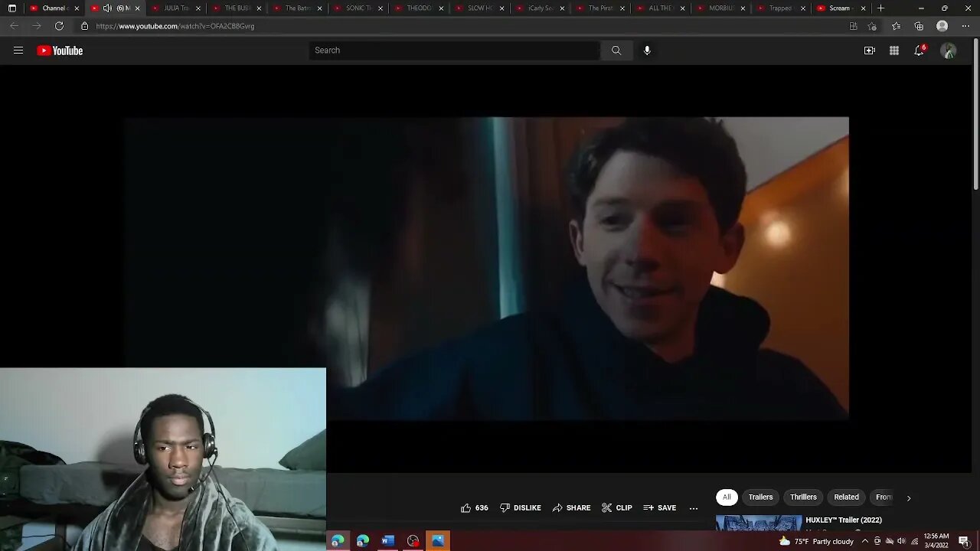Open the browser profile icon

(x=942, y=26)
